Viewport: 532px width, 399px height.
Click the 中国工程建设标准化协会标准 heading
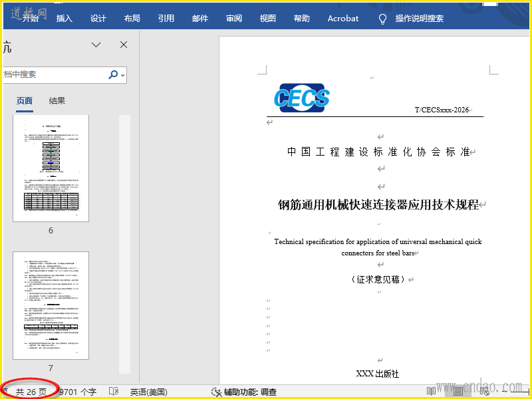[x=378, y=152]
